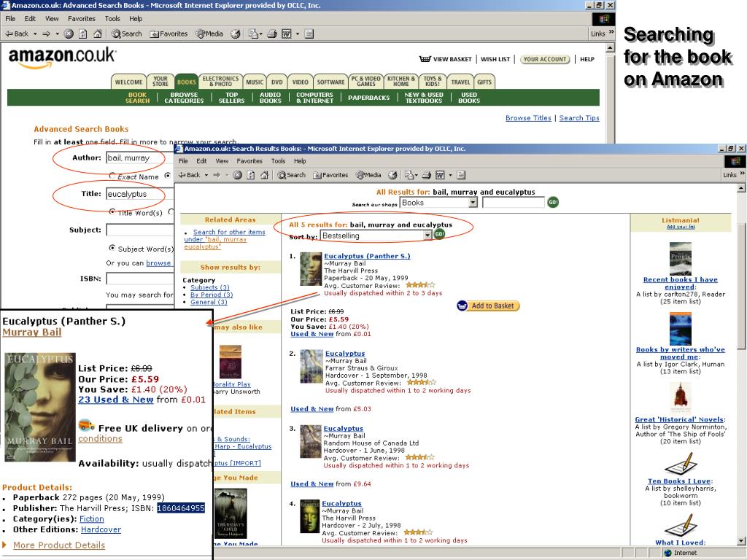The height and width of the screenshot is (560, 747).
Task: Click By Period (3) category link
Action: pyautogui.click(x=212, y=295)
